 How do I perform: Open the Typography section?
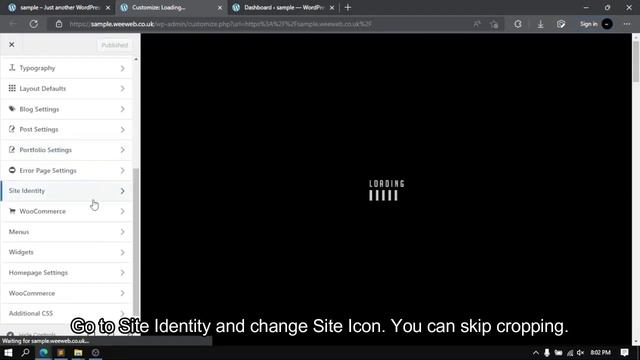pos(67,68)
